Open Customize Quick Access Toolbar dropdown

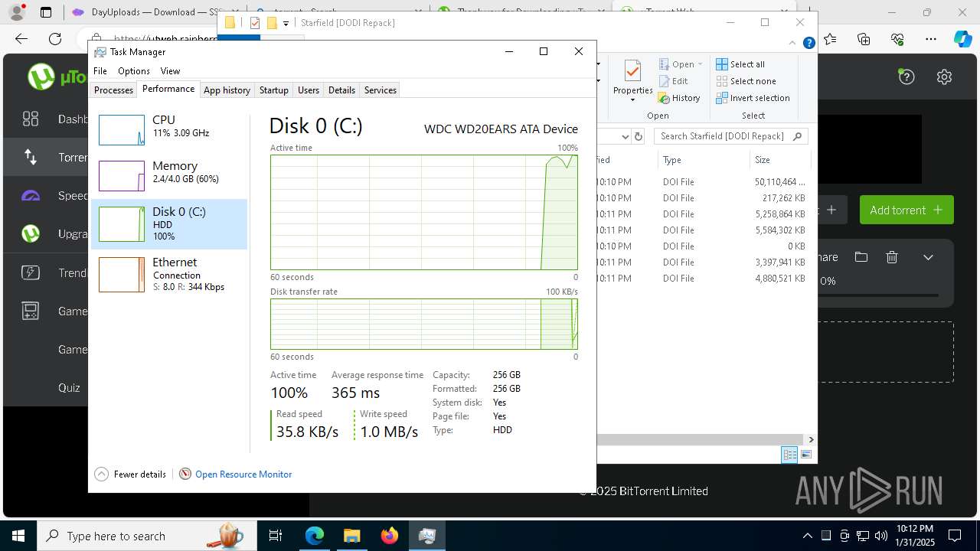pos(286,23)
